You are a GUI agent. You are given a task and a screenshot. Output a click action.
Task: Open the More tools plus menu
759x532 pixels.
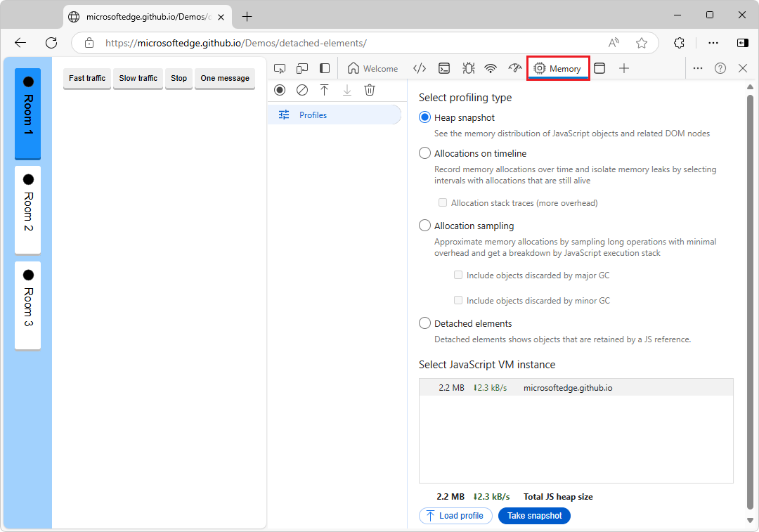[624, 68]
